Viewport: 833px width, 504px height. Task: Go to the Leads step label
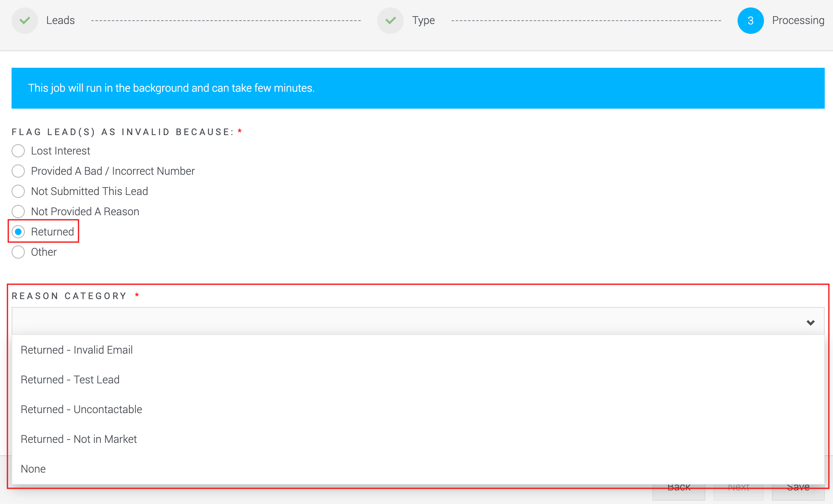click(60, 21)
